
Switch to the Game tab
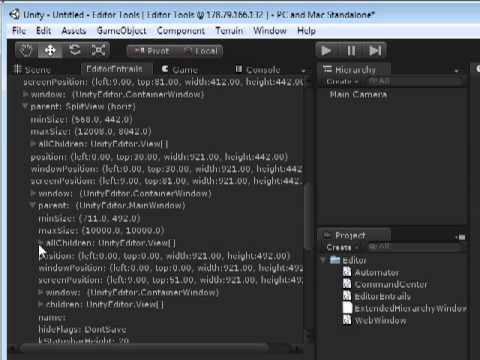(180, 70)
